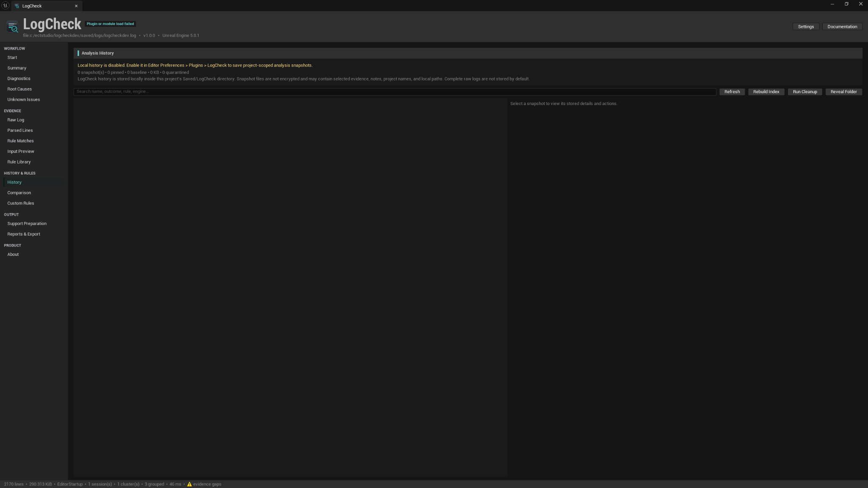Click Reveal Folder button
The height and width of the screenshot is (488, 868).
pos(843,92)
